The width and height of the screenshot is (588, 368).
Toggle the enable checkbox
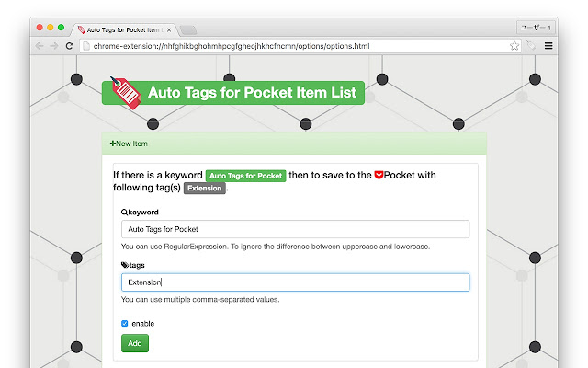tap(125, 323)
